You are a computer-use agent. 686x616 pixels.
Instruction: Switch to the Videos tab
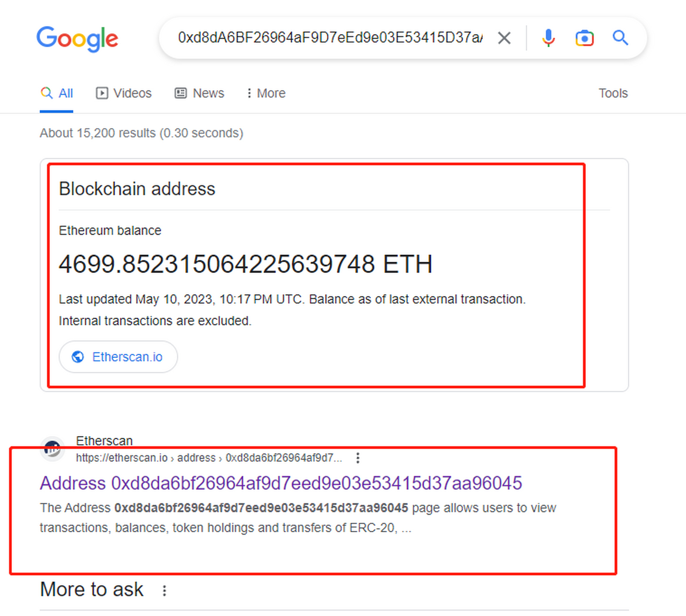[x=124, y=93]
